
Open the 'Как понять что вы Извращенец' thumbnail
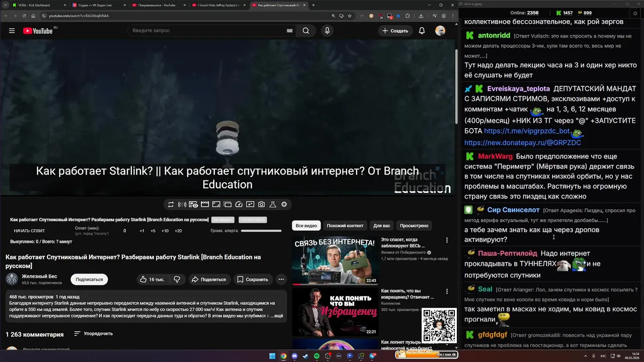click(x=335, y=312)
